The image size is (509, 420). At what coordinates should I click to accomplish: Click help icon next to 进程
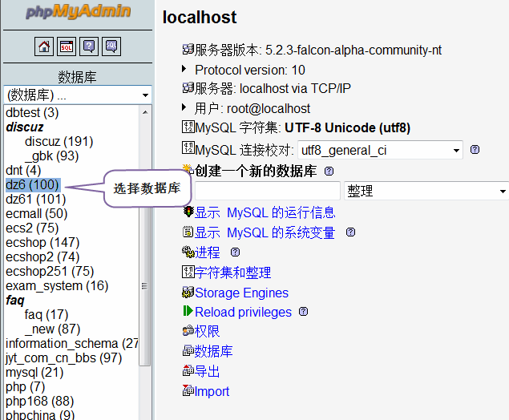click(235, 252)
